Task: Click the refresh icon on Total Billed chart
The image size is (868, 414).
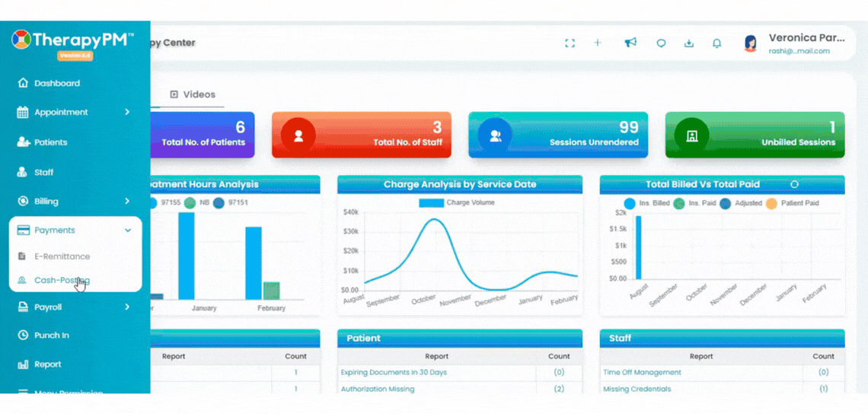Action: point(794,184)
